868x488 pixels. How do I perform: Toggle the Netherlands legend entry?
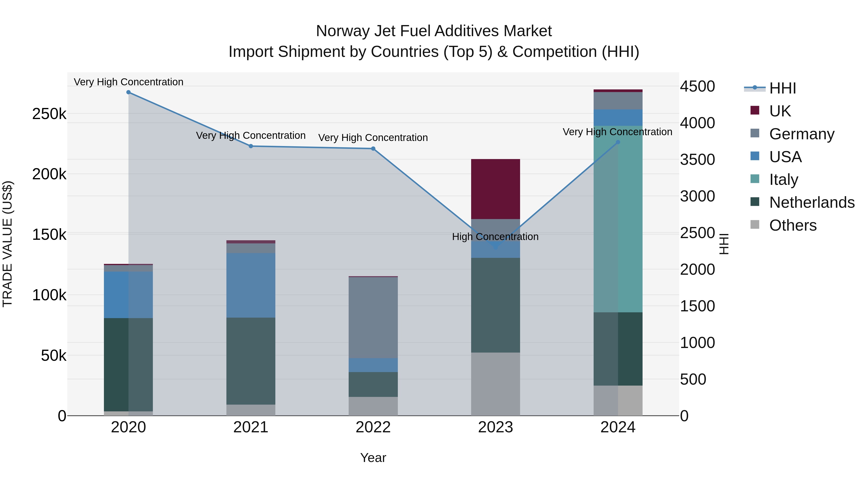click(802, 202)
